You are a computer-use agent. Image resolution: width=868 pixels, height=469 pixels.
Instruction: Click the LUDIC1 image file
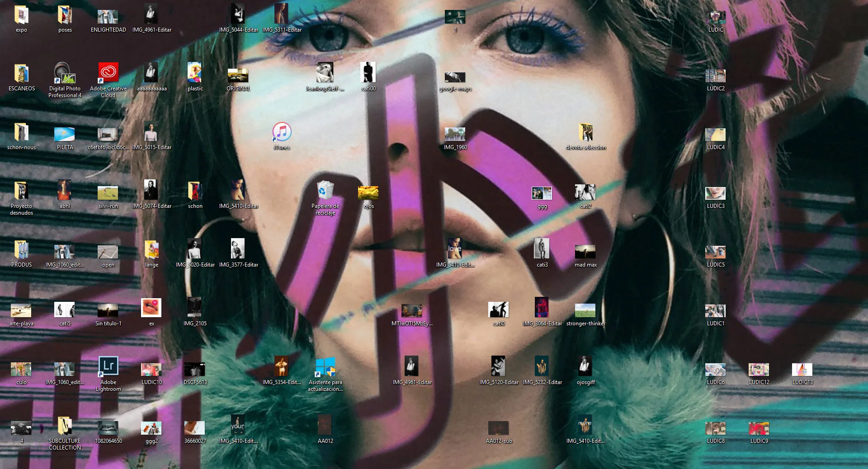point(716,310)
